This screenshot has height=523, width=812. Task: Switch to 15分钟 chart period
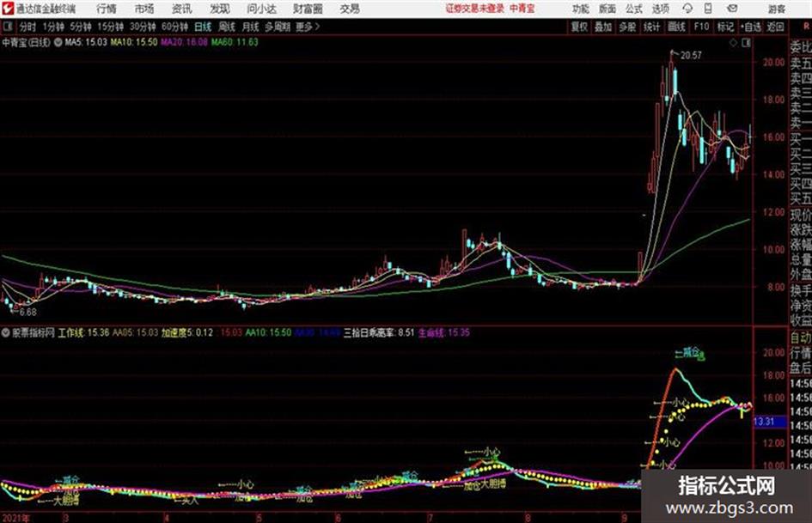[110, 27]
